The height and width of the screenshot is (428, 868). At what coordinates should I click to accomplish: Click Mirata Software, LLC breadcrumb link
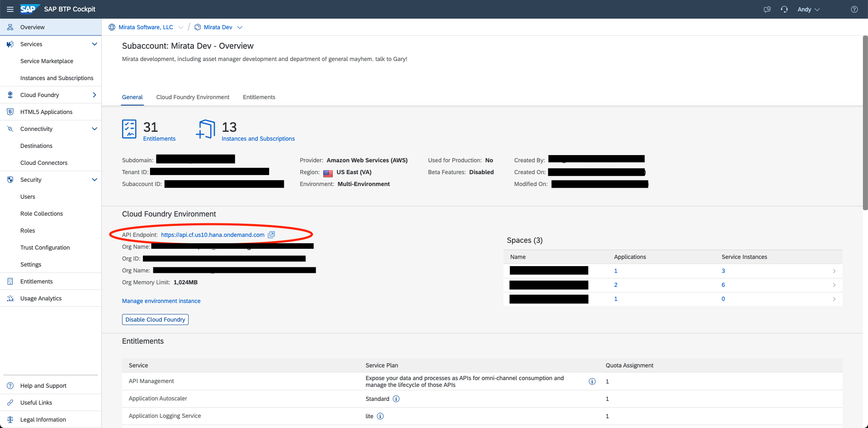point(146,27)
